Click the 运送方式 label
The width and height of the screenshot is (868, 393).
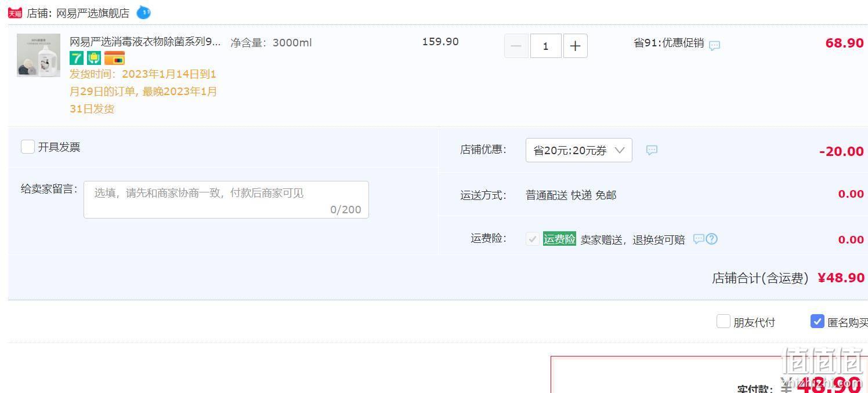click(x=483, y=195)
